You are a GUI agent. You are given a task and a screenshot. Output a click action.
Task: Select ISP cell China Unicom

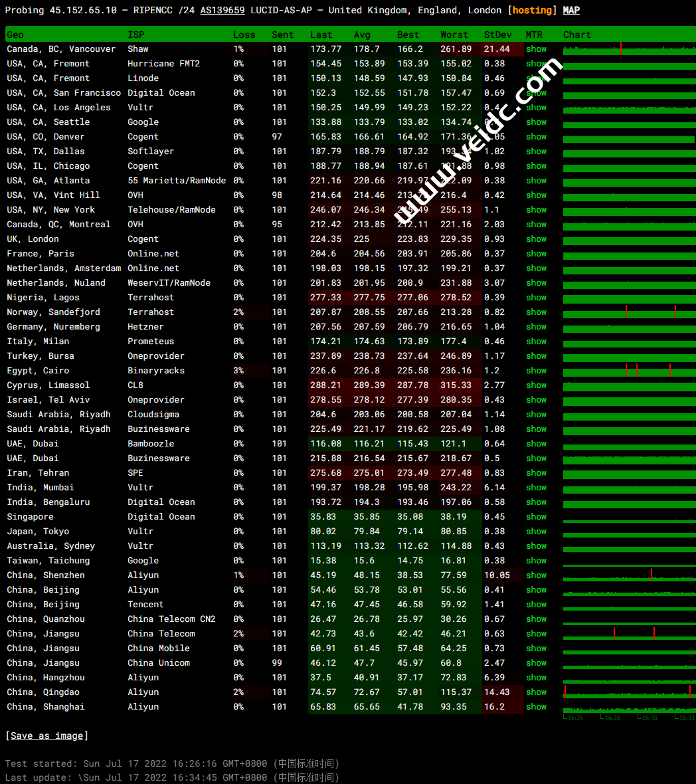click(158, 663)
